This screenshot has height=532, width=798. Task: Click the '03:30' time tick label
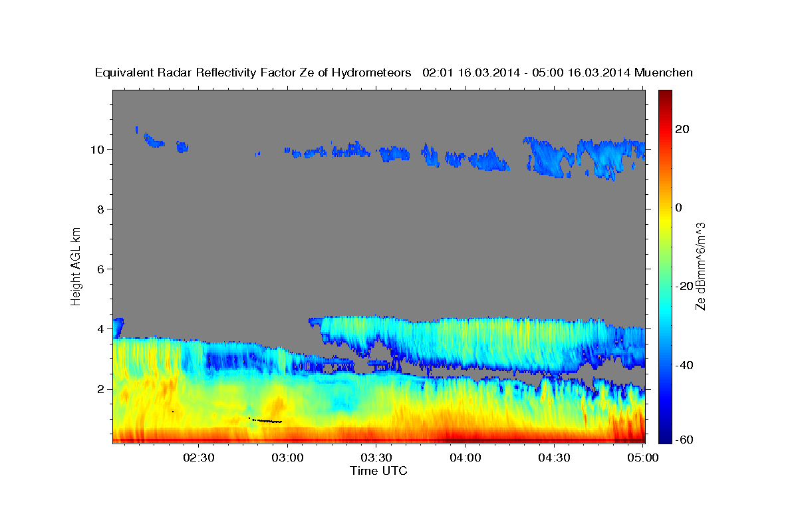point(376,458)
